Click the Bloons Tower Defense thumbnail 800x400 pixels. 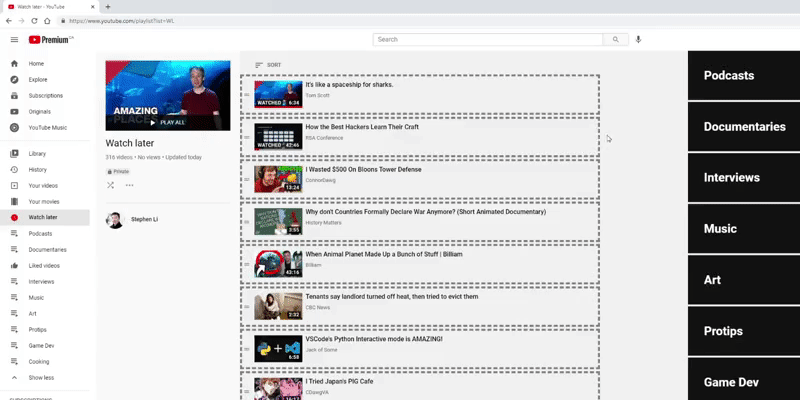[278, 179]
